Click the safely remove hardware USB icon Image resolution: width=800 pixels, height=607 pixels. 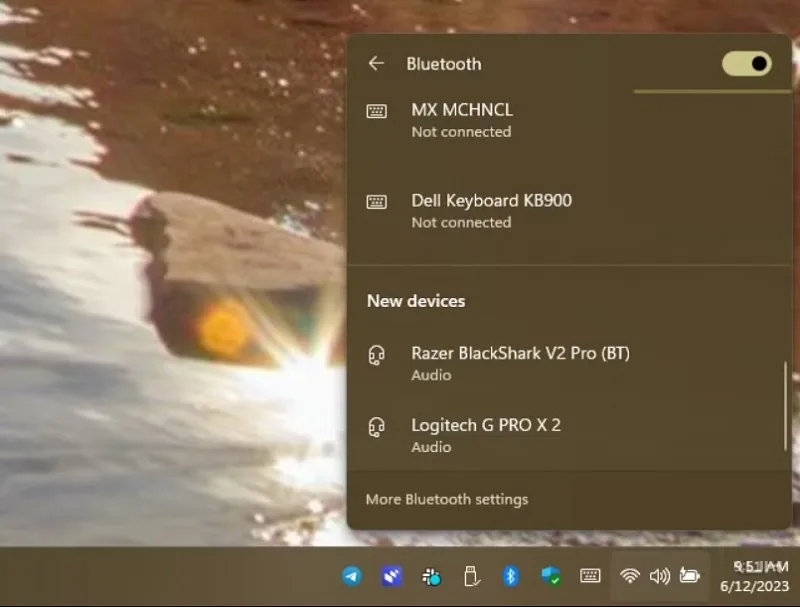pos(471,576)
